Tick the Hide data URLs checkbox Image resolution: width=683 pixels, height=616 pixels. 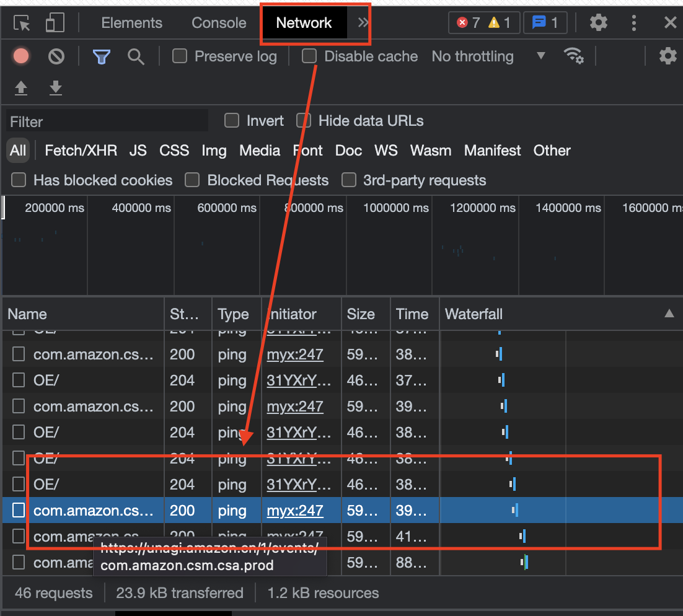tap(304, 121)
